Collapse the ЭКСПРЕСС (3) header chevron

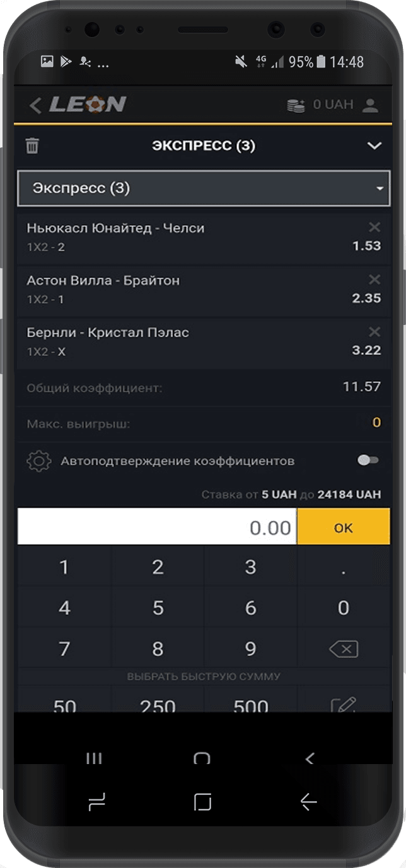pyautogui.click(x=374, y=146)
